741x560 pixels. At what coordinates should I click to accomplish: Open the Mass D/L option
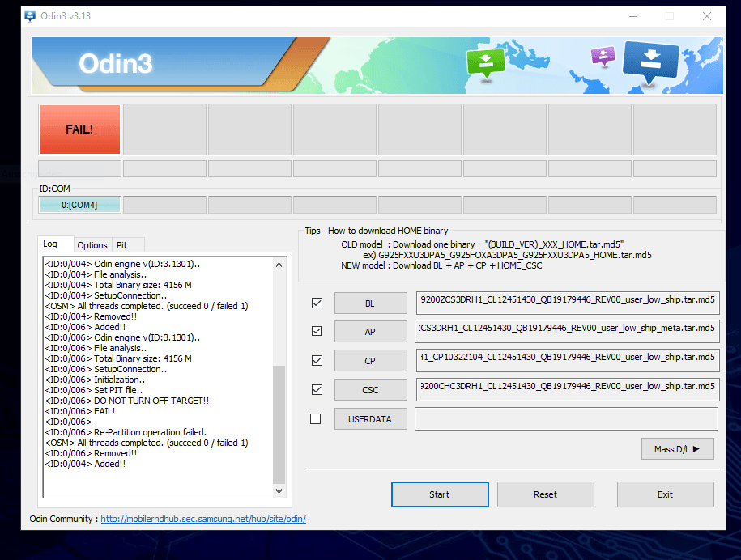(677, 449)
